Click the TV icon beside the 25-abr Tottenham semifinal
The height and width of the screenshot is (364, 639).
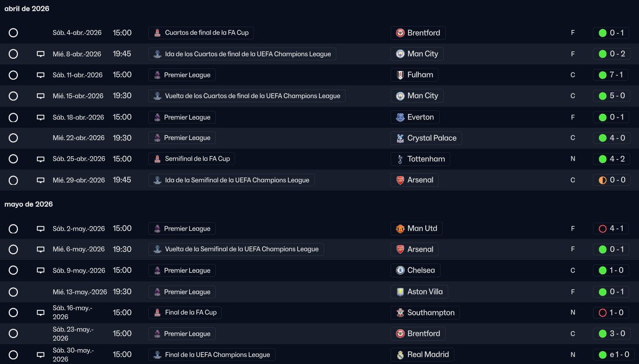(40, 159)
